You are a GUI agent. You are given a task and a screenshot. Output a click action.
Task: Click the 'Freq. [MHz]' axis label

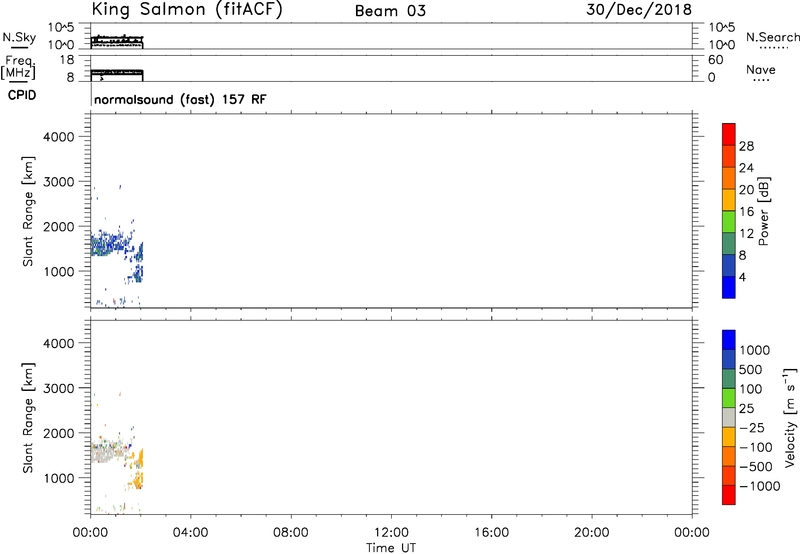[18, 68]
